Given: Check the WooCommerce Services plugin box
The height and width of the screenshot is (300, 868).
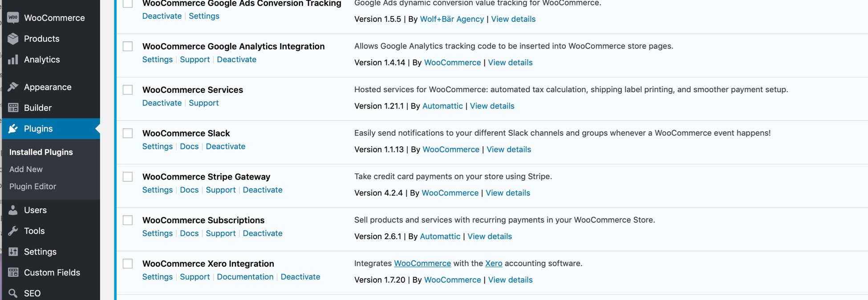Looking at the screenshot, I should (x=128, y=90).
